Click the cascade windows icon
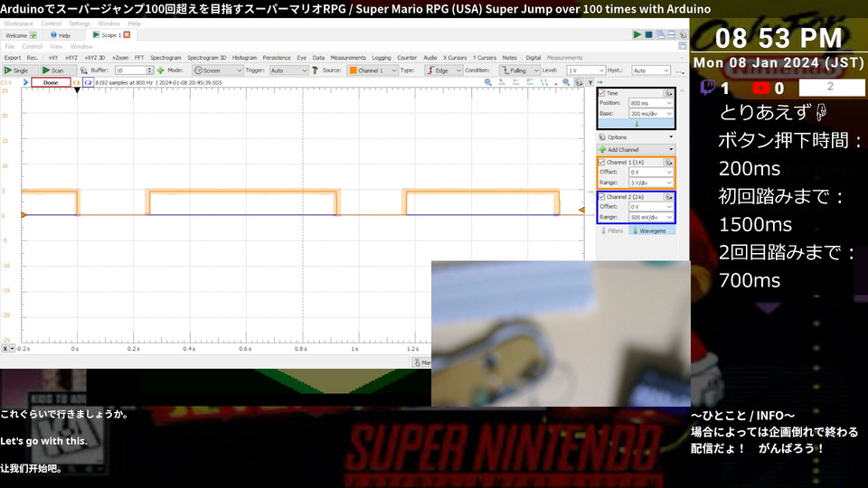Screen dimensions: 868x488 pos(660,34)
